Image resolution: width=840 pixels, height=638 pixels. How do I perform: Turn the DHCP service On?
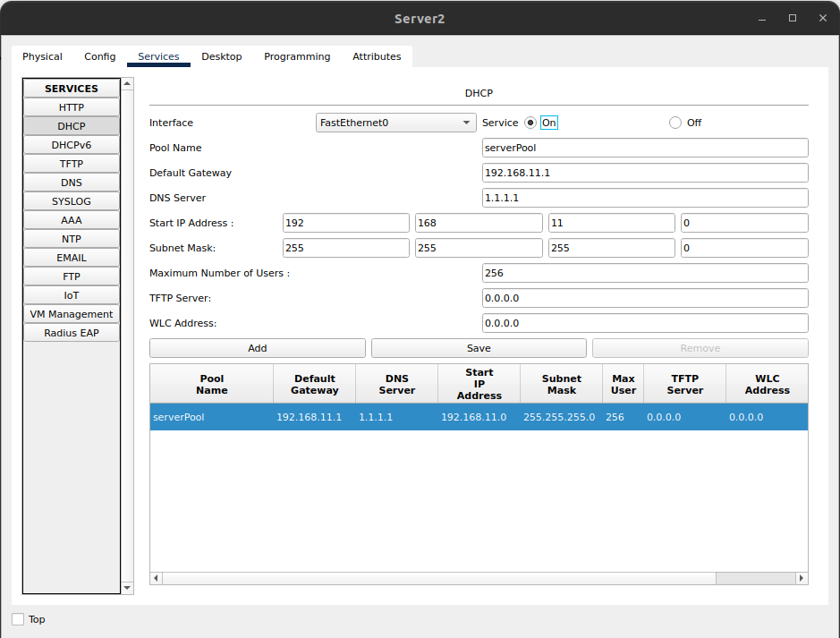coord(532,123)
